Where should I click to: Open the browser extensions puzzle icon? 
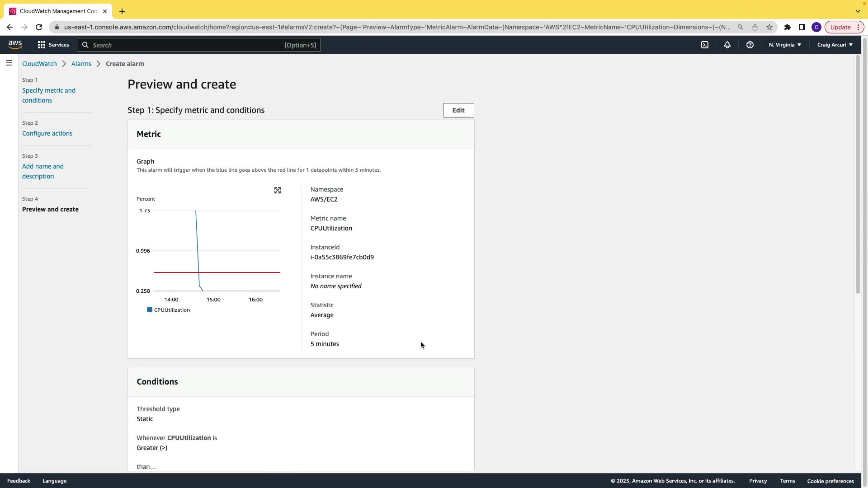[788, 27]
